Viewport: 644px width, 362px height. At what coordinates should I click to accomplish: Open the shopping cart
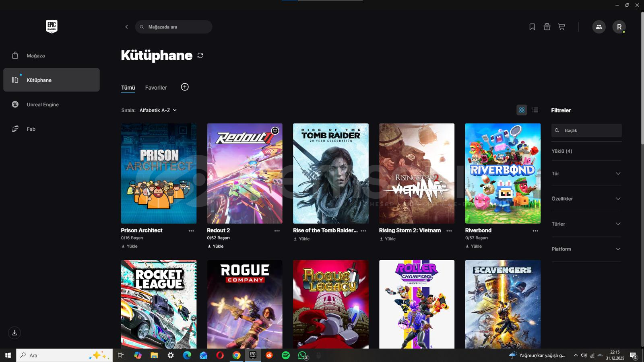[x=561, y=27]
